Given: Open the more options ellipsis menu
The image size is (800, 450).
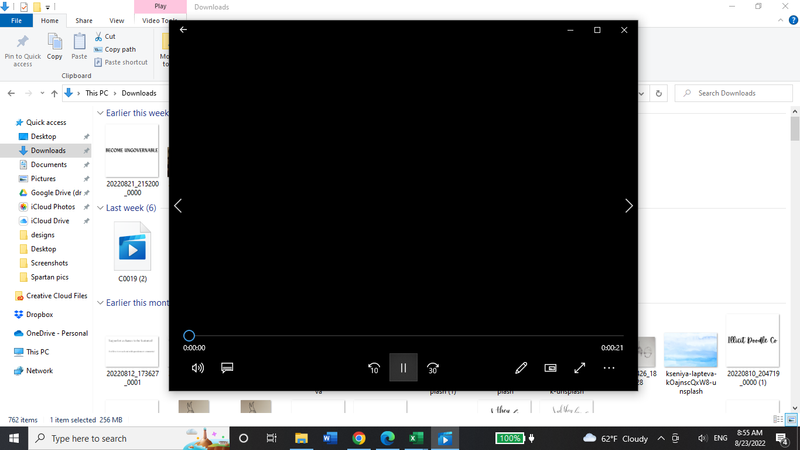Looking at the screenshot, I should pyautogui.click(x=609, y=368).
